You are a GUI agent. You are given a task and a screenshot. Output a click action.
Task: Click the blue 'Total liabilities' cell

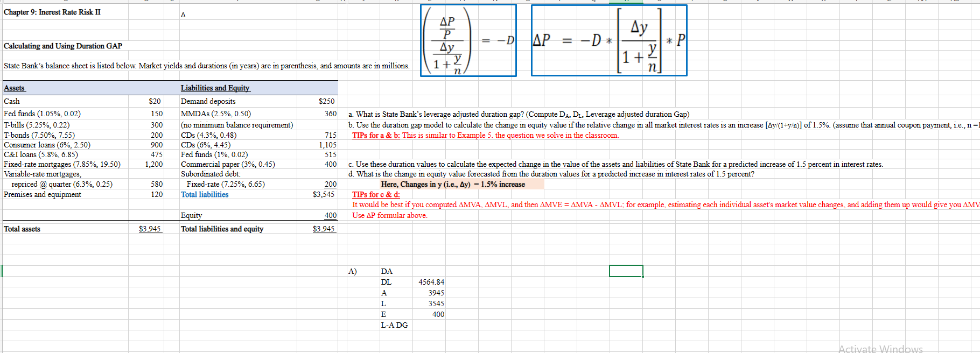(205, 194)
